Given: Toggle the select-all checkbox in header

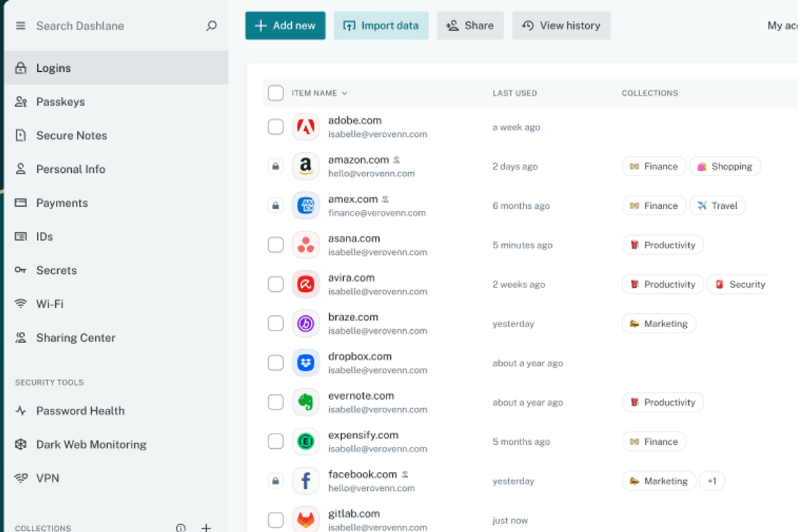Looking at the screenshot, I should [x=275, y=93].
